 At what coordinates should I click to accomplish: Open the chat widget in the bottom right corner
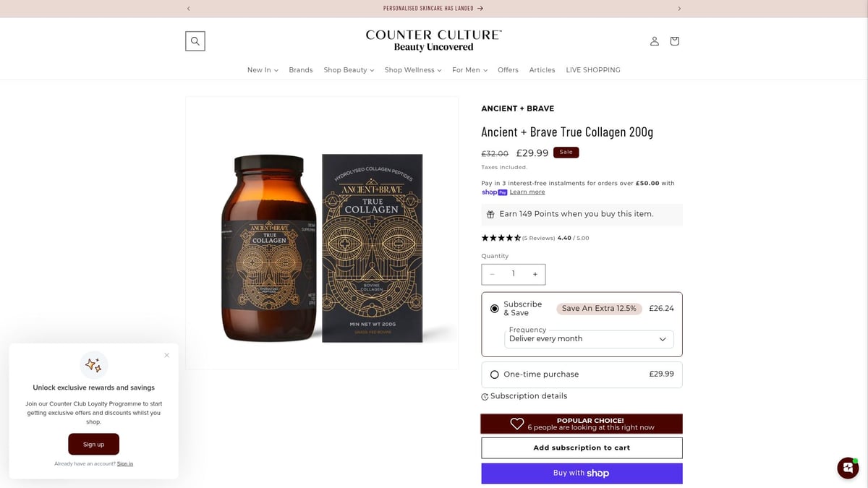(847, 468)
